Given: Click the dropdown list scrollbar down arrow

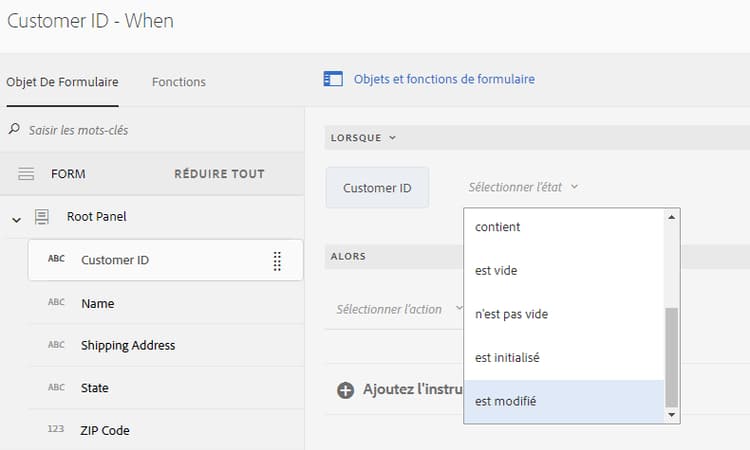Looking at the screenshot, I should pyautogui.click(x=672, y=414).
